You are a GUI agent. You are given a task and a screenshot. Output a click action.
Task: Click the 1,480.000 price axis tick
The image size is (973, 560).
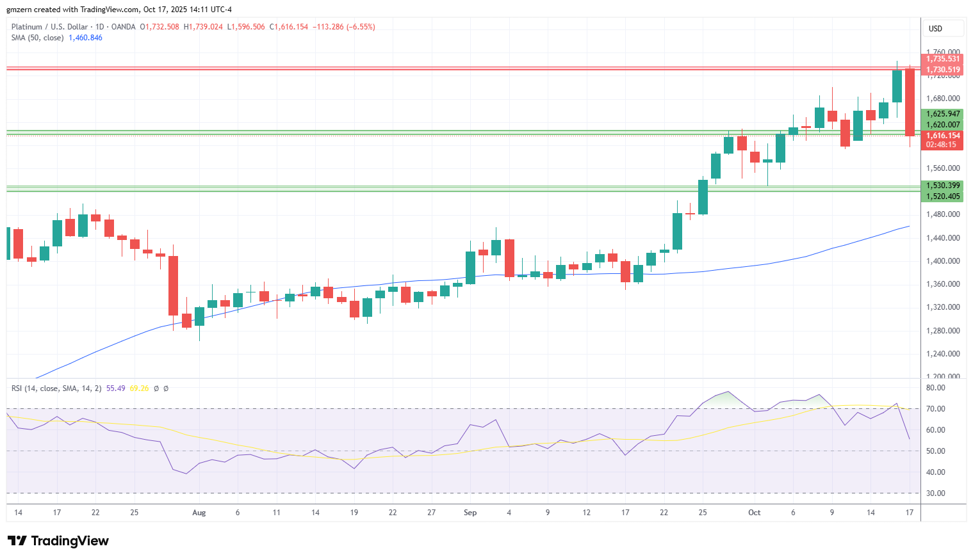coord(943,214)
